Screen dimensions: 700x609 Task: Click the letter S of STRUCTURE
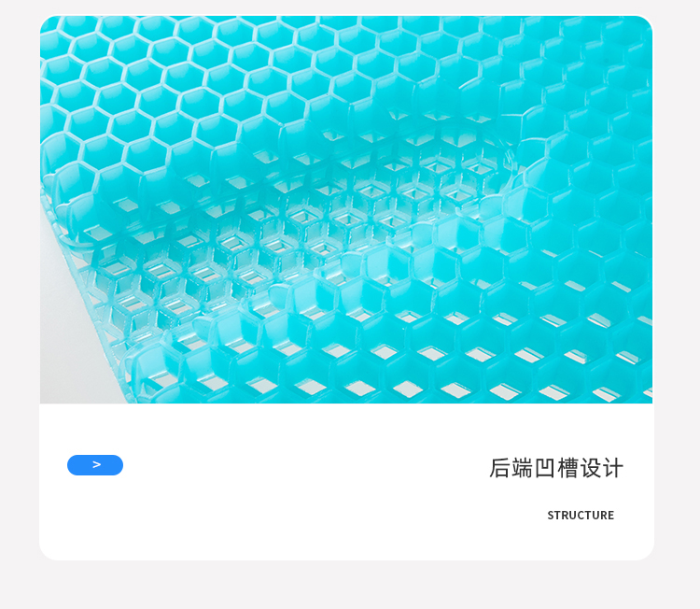[551, 516]
